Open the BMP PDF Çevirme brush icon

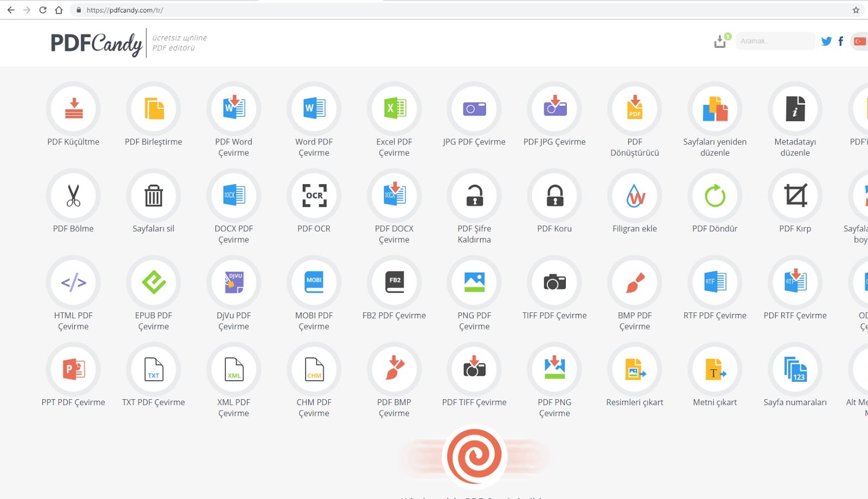pyautogui.click(x=635, y=282)
